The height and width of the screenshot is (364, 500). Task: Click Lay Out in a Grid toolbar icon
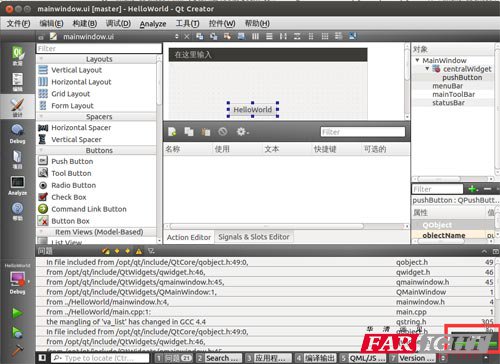pos(325,36)
